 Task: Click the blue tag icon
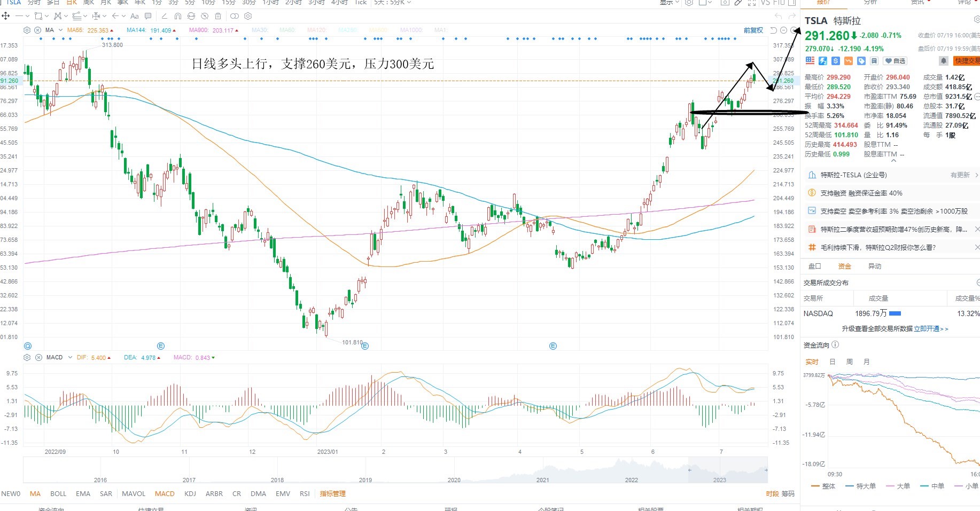pyautogui.click(x=861, y=61)
